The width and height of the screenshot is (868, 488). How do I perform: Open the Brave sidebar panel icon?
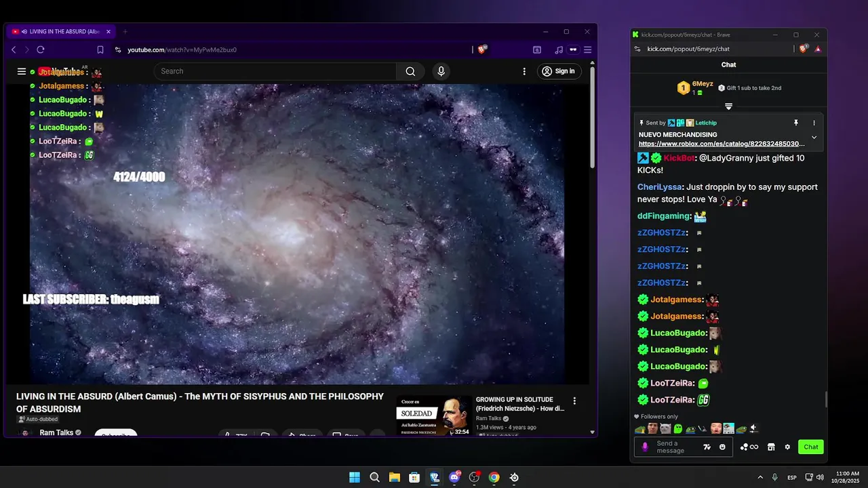click(x=537, y=49)
